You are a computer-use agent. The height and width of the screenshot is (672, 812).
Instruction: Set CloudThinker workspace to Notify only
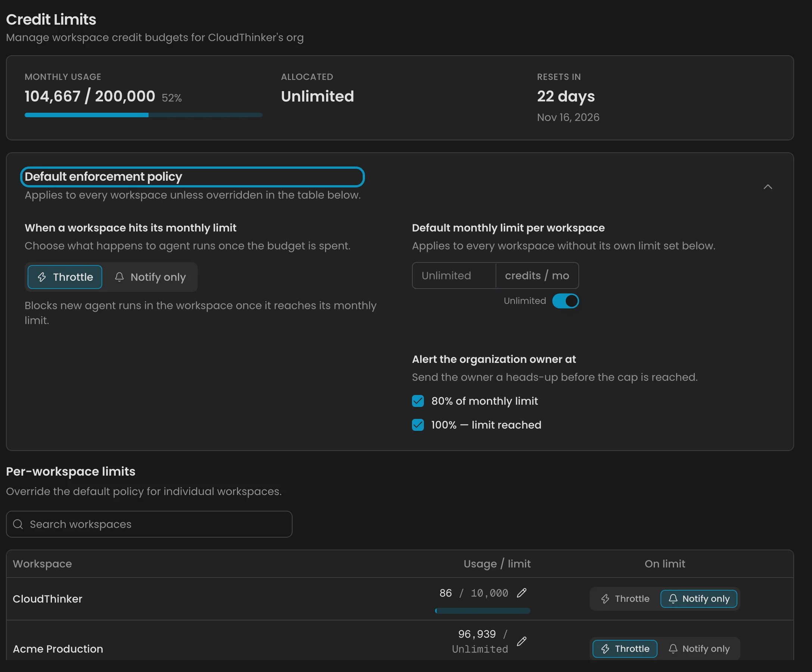point(699,598)
